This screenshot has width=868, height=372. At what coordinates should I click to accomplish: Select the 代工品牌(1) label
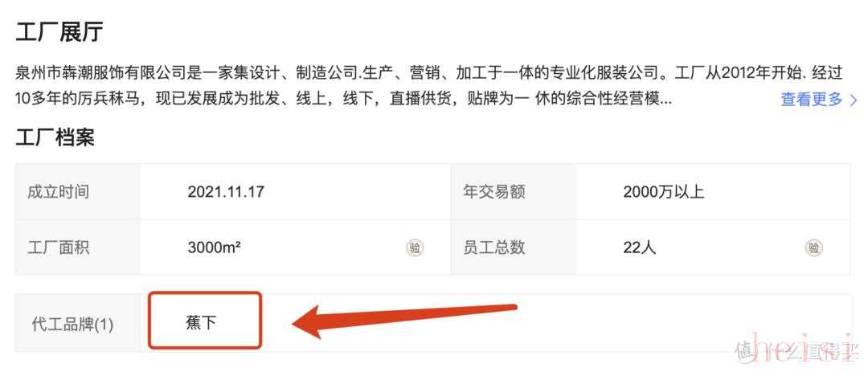click(x=72, y=325)
